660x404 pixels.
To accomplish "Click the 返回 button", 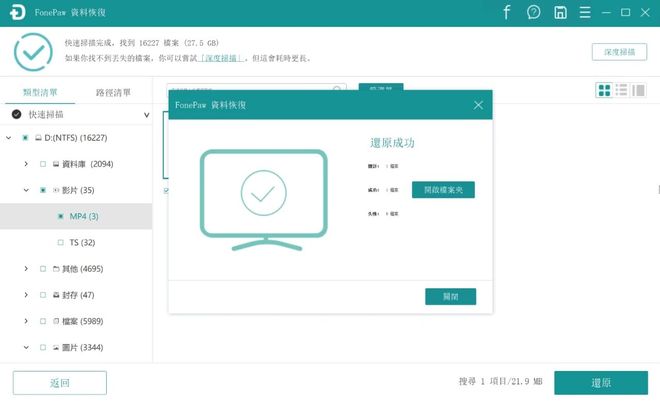I will (x=59, y=383).
